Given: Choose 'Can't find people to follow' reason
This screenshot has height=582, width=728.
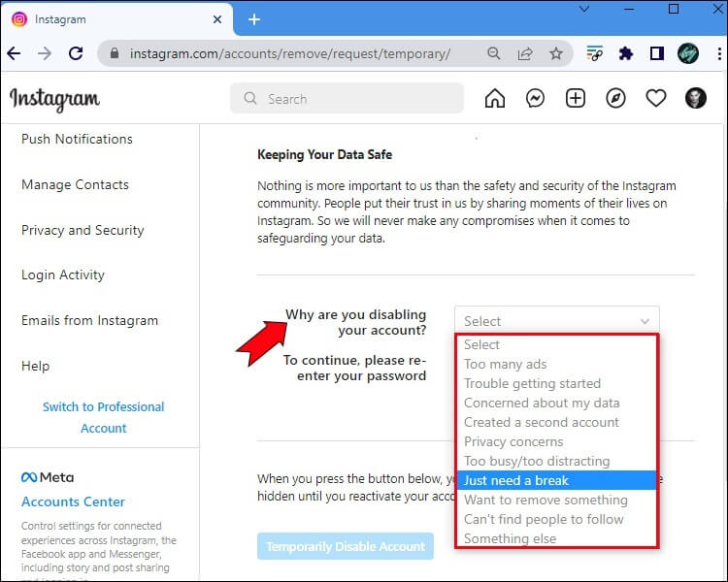Looking at the screenshot, I should click(x=557, y=519).
